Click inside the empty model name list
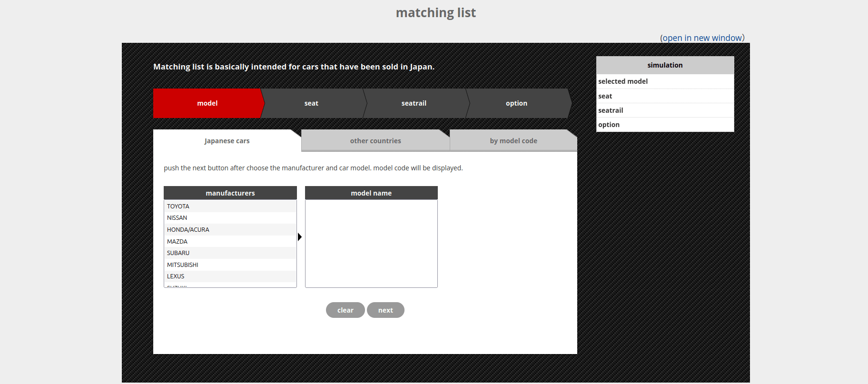The image size is (868, 384). click(371, 243)
